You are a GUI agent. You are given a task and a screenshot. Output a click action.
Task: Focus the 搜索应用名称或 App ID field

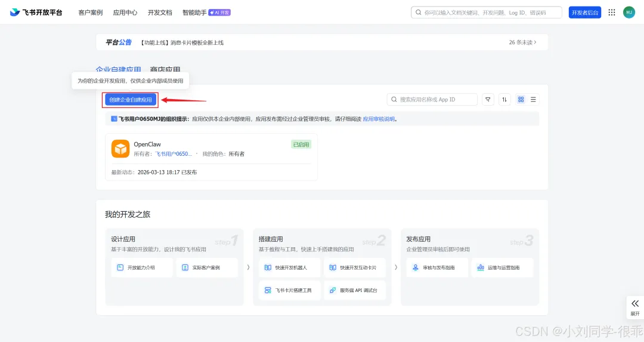click(x=432, y=100)
